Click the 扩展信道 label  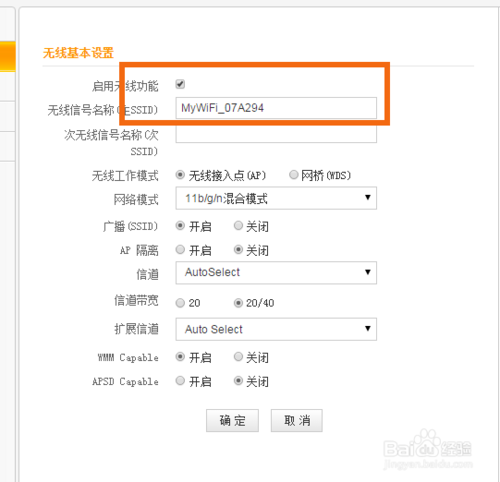pyautogui.click(x=136, y=329)
